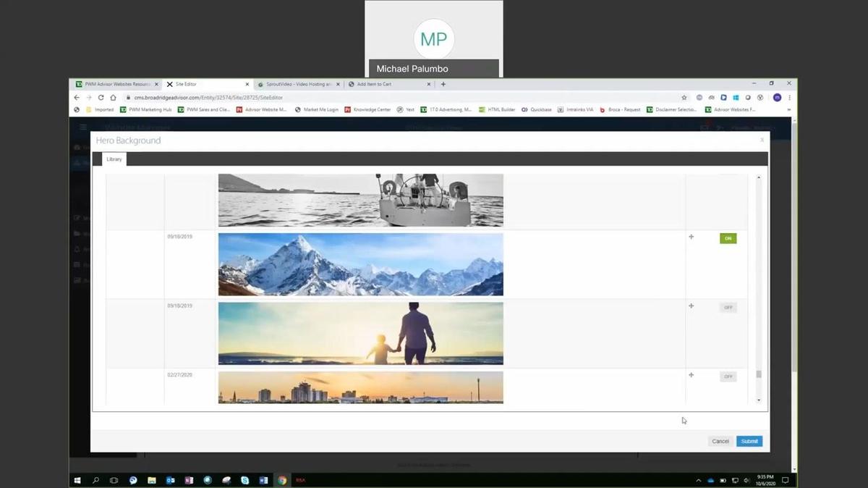Open the Imported bookmarks folder
Image resolution: width=868 pixels, height=488 pixels.
tap(100, 109)
